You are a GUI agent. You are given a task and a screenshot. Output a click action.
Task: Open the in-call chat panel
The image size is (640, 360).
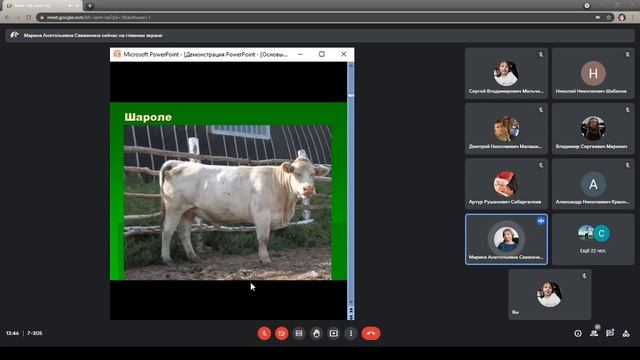pyautogui.click(x=610, y=333)
